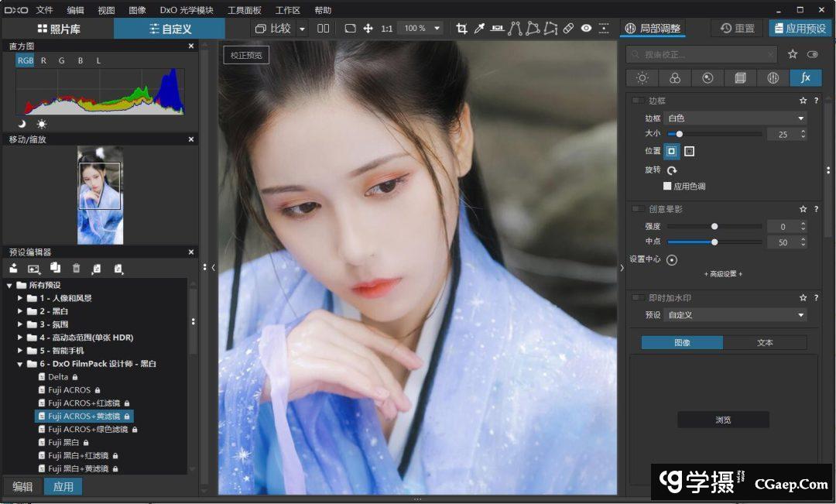Open the 图像 menu in menu bar
Screen dimensions: 836x504
click(x=137, y=10)
